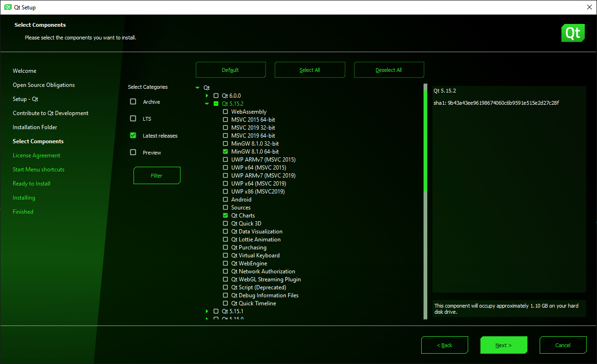Click the Qt logo in the header
This screenshot has width=597, height=364.
pos(573,33)
